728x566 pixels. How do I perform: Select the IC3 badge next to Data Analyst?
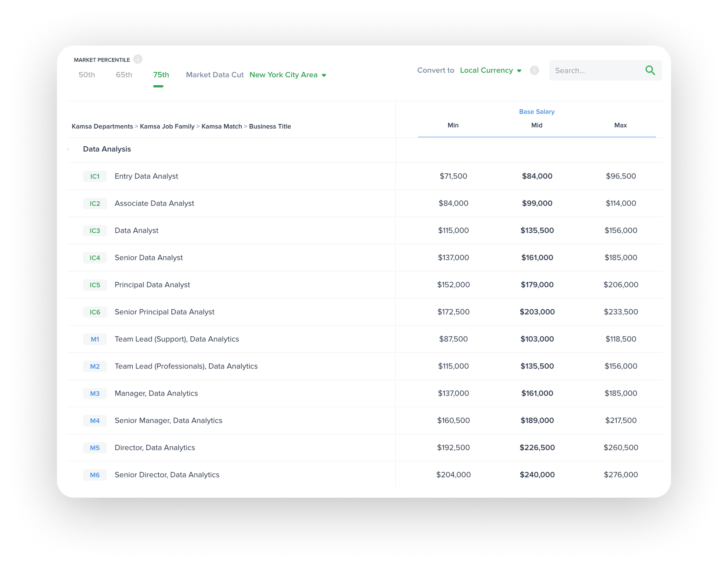tap(95, 230)
